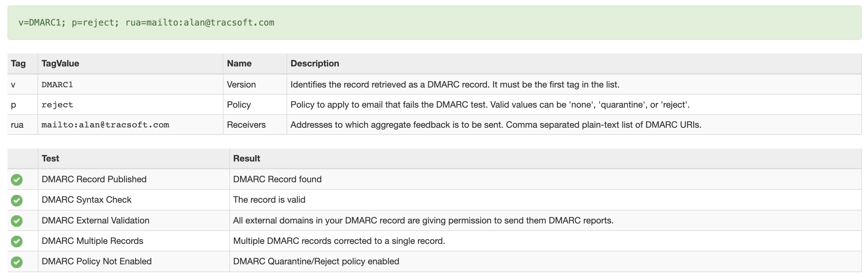
Task: Click the 'rua' tag cell
Action: [x=17, y=125]
